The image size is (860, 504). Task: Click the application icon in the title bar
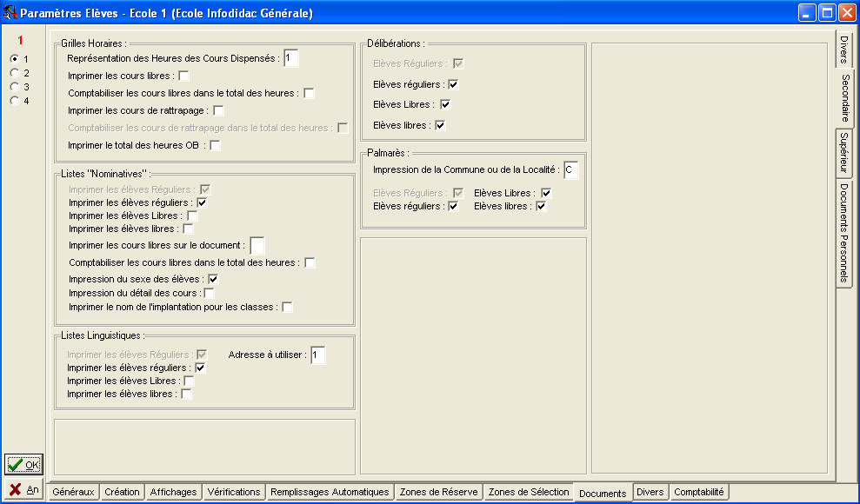pyautogui.click(x=10, y=12)
